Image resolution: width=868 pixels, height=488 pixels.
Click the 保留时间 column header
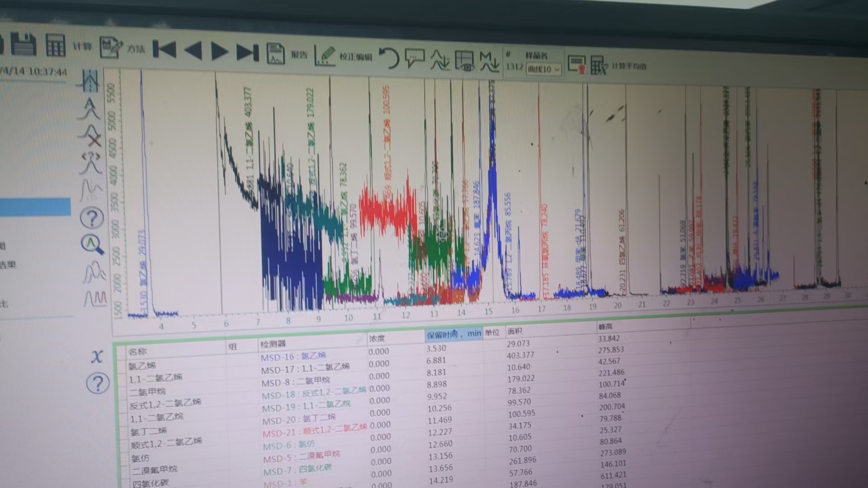pyautogui.click(x=453, y=334)
